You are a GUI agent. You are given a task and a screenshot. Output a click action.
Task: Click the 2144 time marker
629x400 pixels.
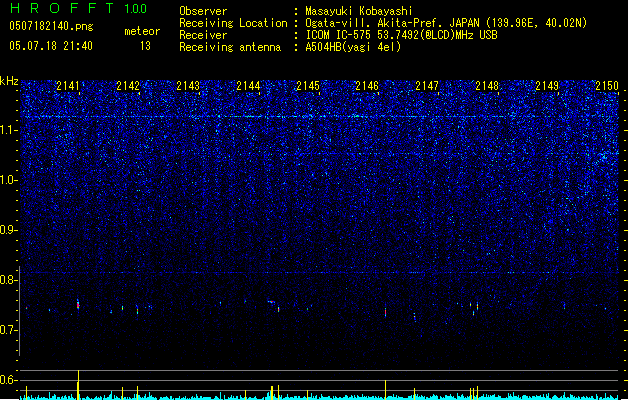click(248, 86)
